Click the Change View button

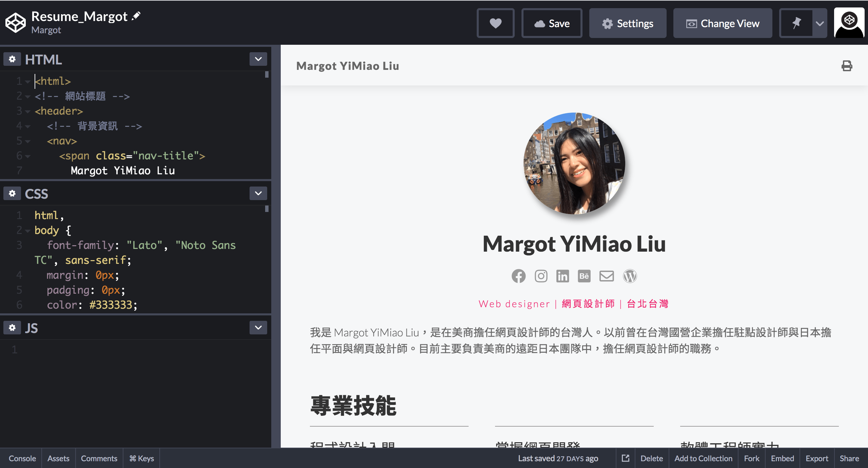pos(723,23)
